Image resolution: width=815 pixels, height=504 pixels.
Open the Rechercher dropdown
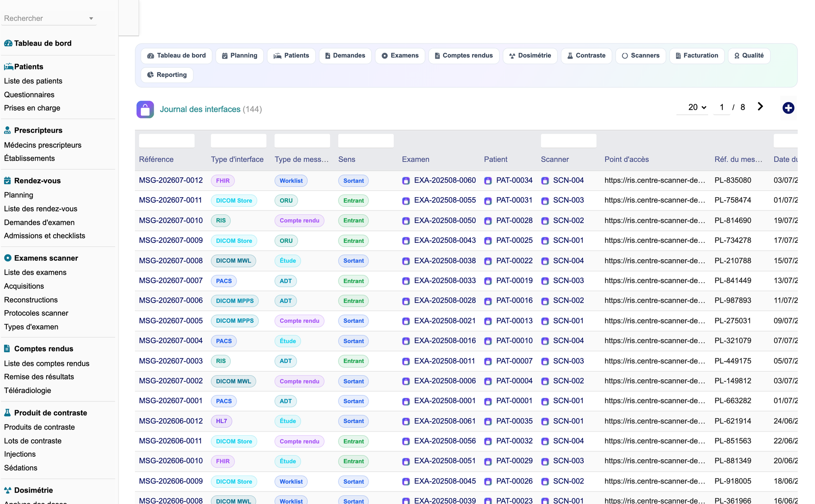(49, 18)
